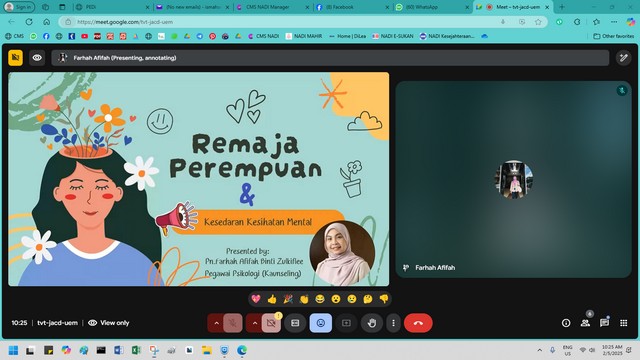Open Home | DiLea bookmark
This screenshot has width=640, height=360.
[347, 36]
